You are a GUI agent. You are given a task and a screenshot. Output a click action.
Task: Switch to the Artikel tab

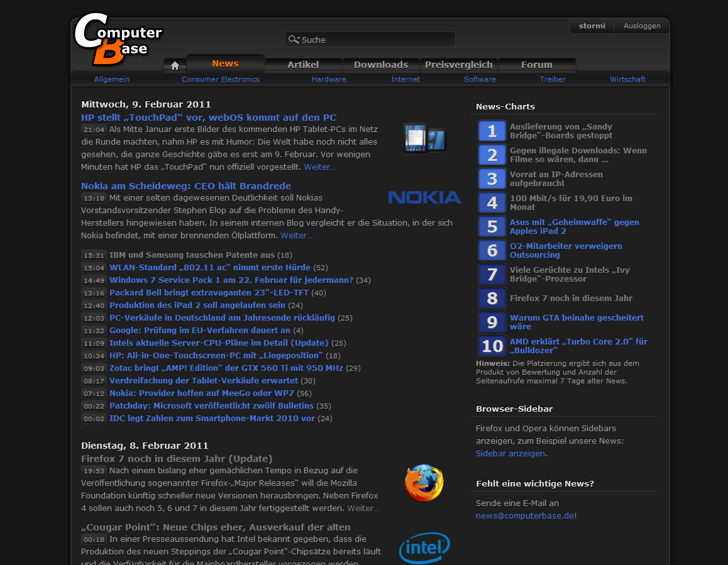303,65
